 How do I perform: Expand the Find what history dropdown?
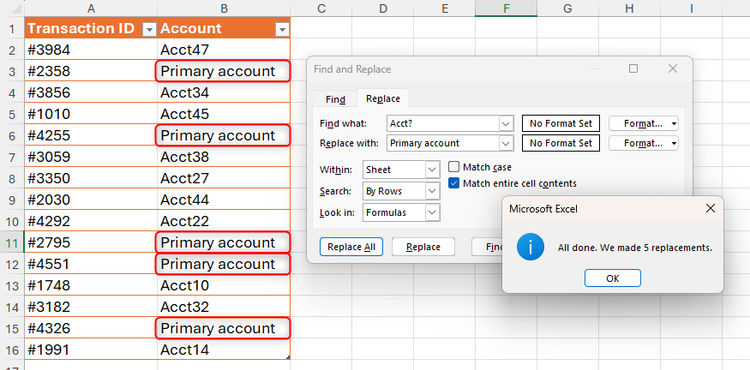(x=506, y=123)
